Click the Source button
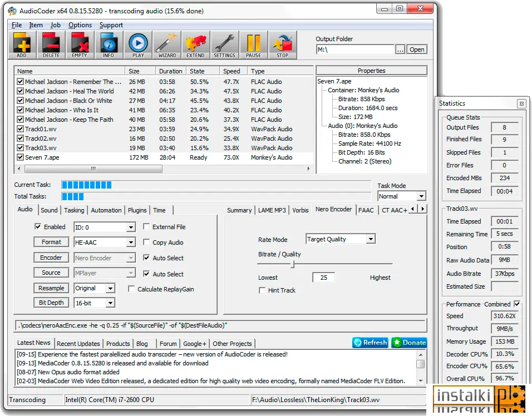Screen dimensions: 532x416 pyautogui.click(x=51, y=273)
